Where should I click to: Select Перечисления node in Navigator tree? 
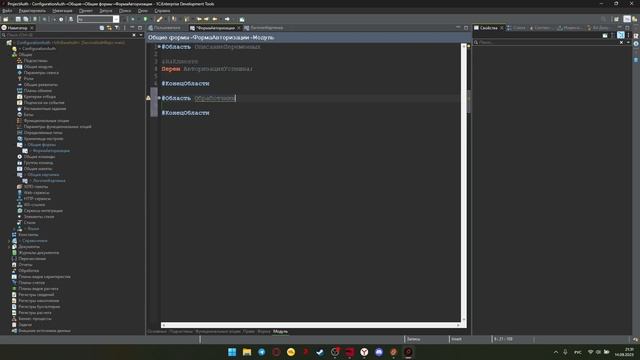32,259
